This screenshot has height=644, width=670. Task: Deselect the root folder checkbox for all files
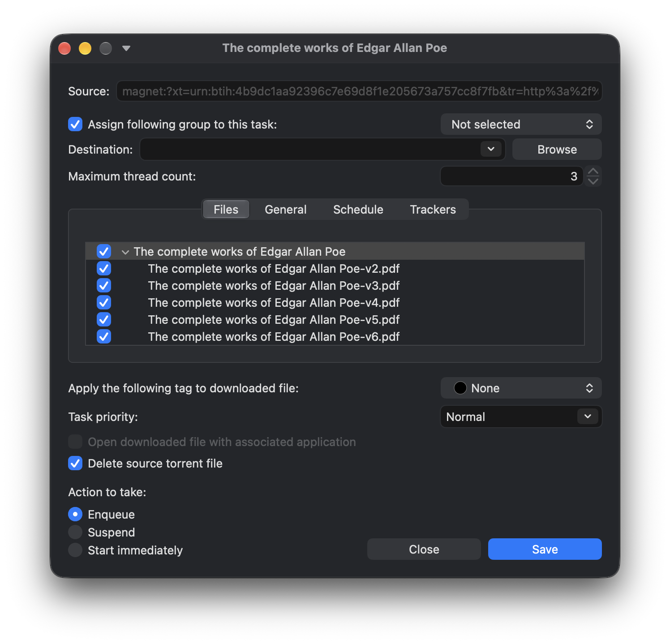pyautogui.click(x=104, y=251)
